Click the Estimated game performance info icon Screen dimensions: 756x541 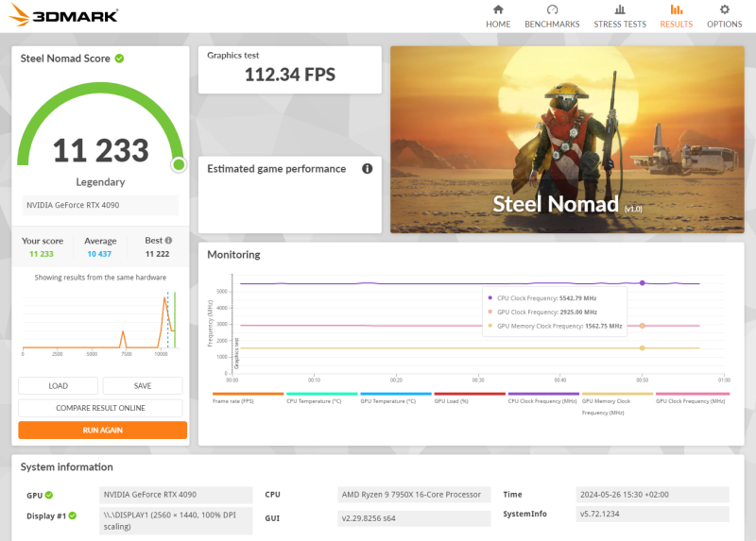pos(368,169)
